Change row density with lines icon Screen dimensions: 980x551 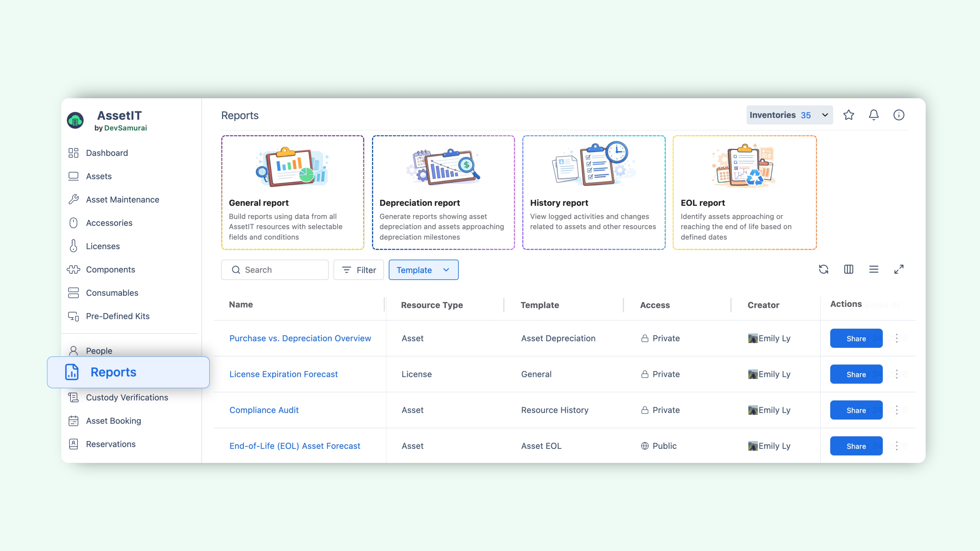click(x=874, y=270)
